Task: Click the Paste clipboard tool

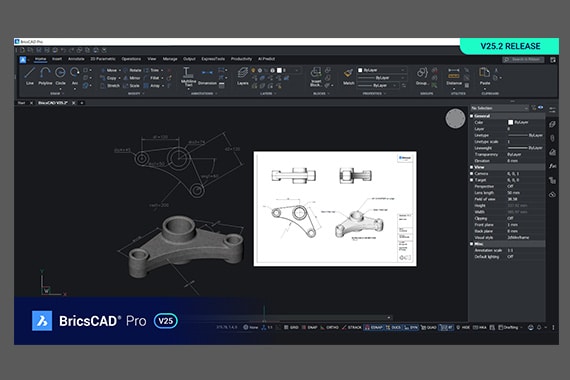Action: [485, 76]
